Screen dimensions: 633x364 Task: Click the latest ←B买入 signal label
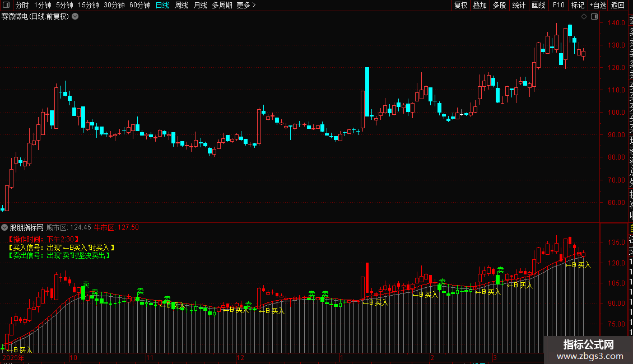(578, 265)
